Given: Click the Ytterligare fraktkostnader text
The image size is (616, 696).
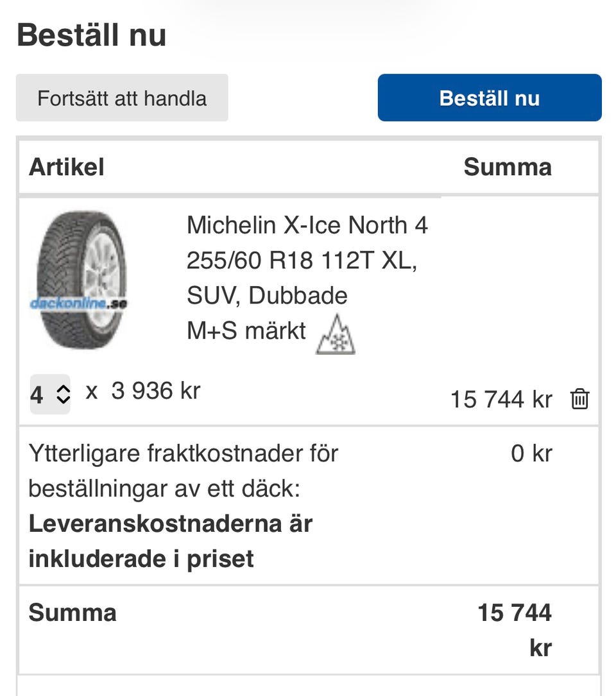Looking at the screenshot, I should pyautogui.click(x=183, y=454).
